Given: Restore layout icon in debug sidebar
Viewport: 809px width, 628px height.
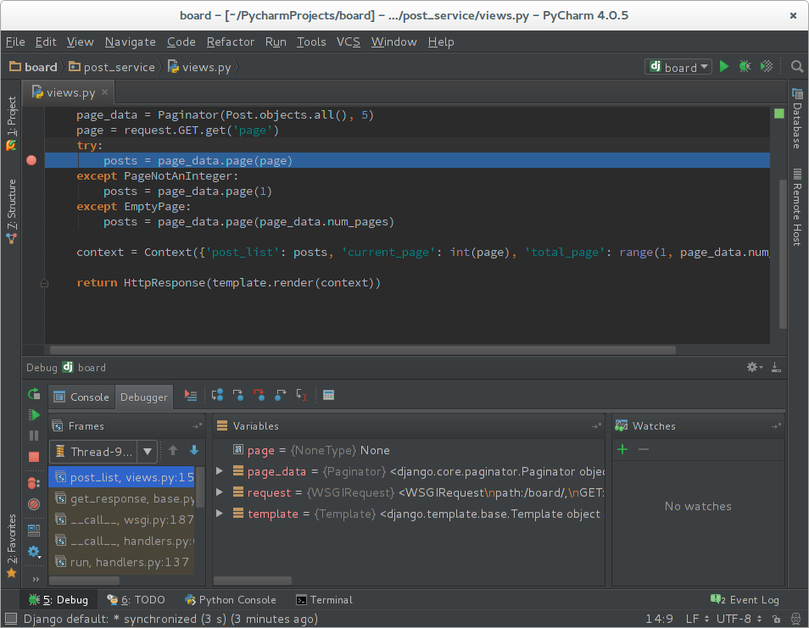Looking at the screenshot, I should 34,530.
